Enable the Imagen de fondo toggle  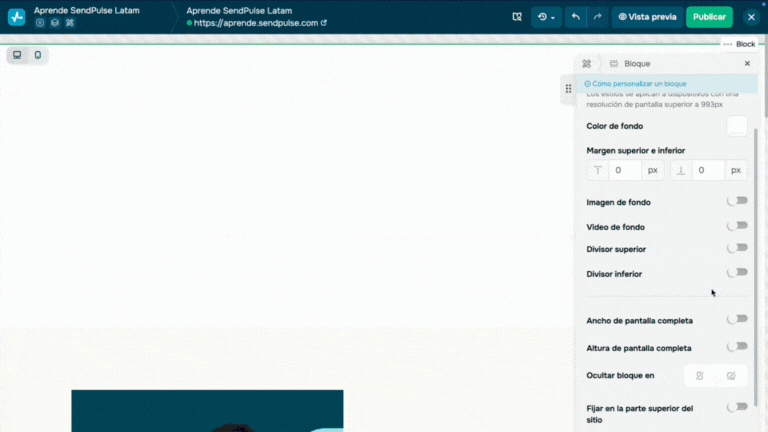(737, 201)
